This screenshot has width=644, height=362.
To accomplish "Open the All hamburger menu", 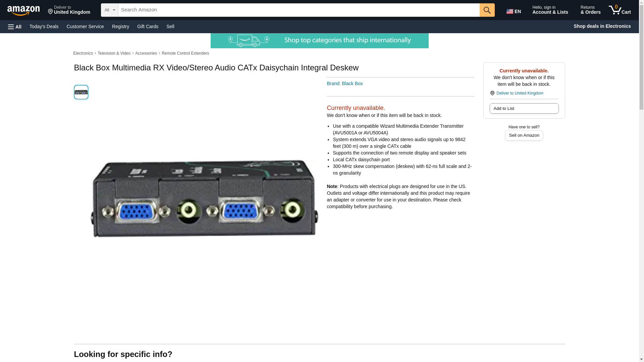I will pos(15,26).
